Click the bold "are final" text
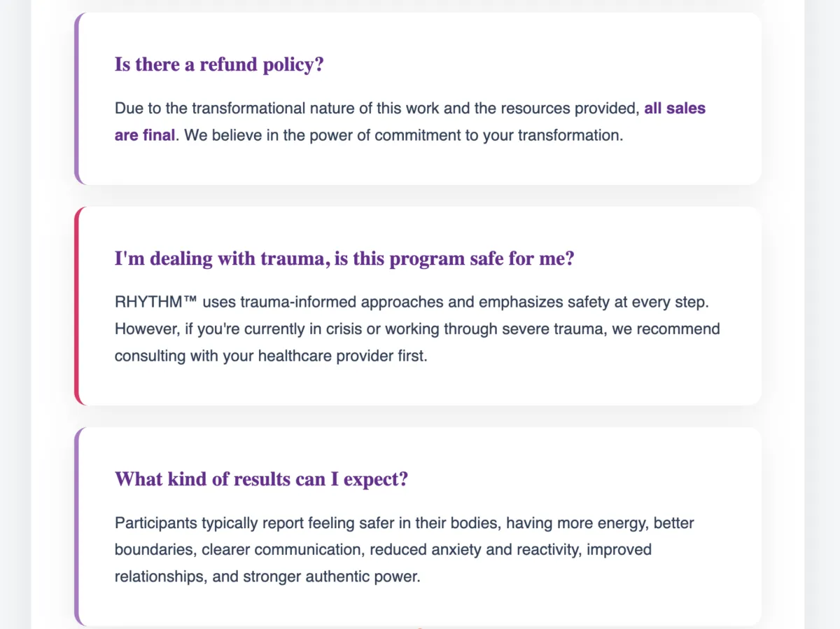 [145, 135]
